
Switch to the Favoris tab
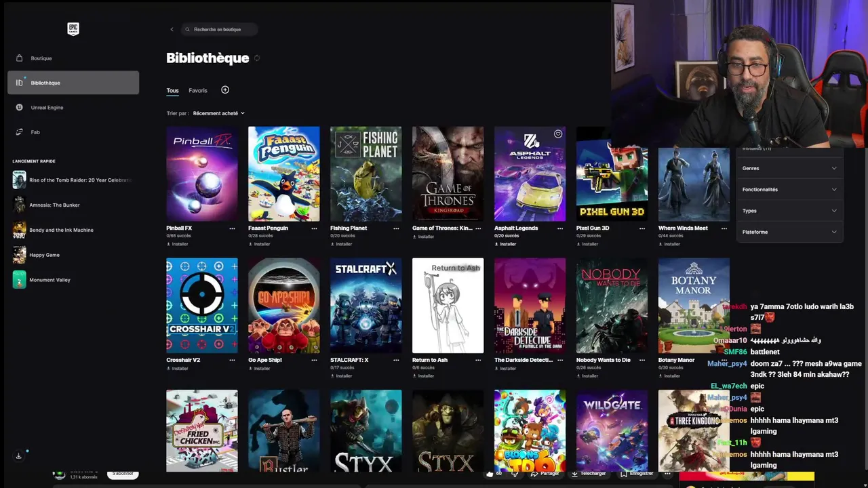198,91
